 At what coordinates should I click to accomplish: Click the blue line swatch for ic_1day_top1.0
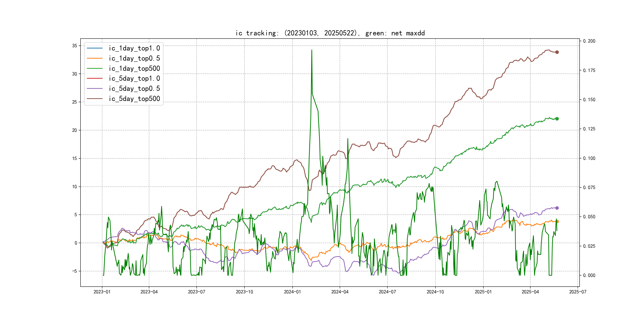coord(94,48)
